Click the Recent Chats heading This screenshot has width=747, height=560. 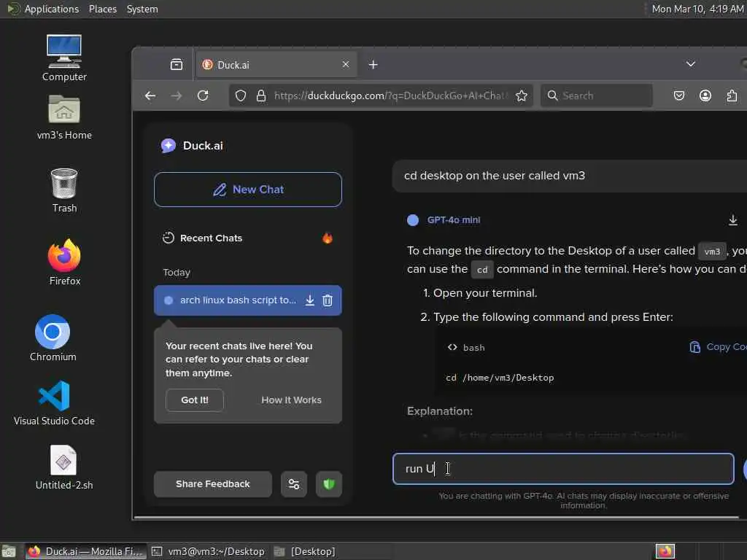click(211, 238)
